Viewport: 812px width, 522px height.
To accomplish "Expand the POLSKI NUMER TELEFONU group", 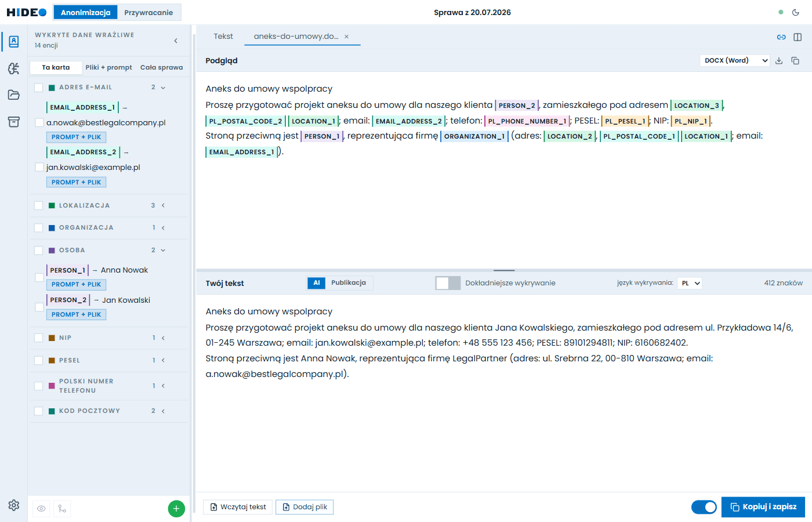I will [163, 386].
